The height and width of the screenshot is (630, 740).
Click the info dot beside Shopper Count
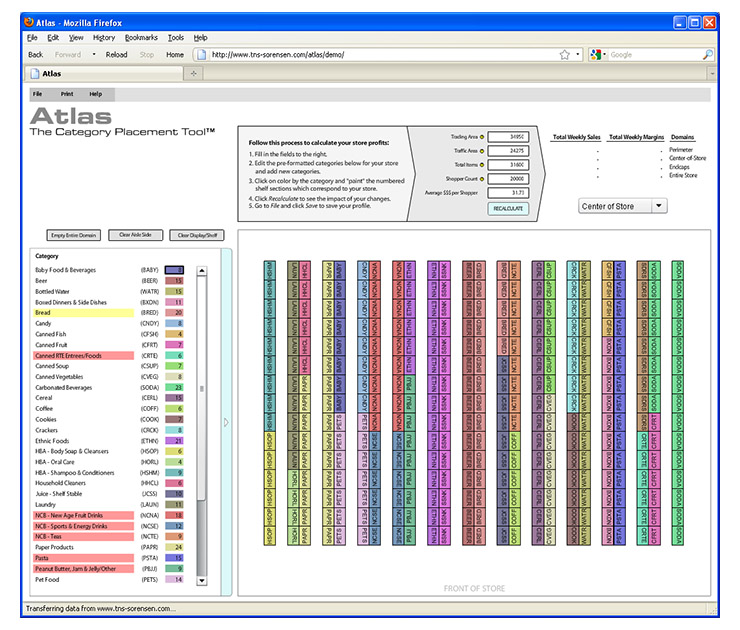coord(482,178)
